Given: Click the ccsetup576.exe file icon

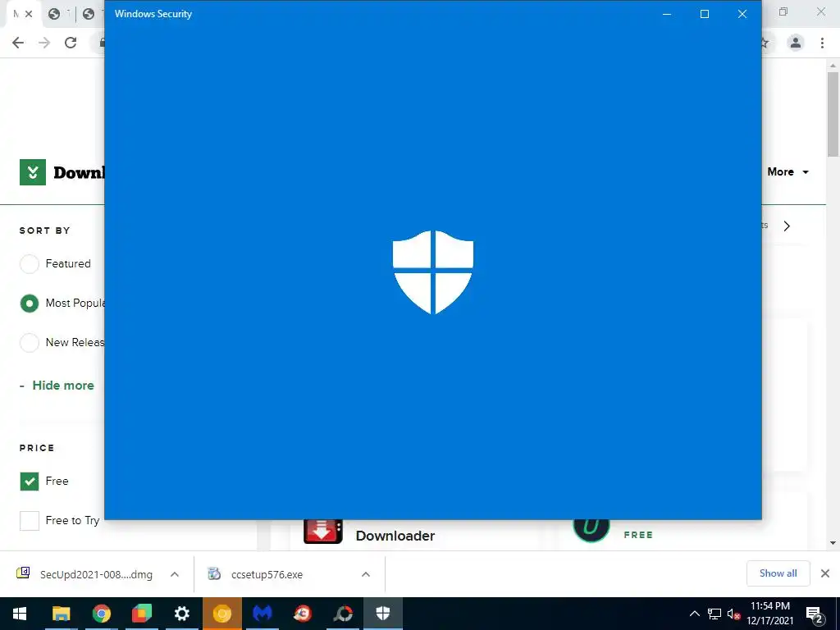Looking at the screenshot, I should click(214, 573).
